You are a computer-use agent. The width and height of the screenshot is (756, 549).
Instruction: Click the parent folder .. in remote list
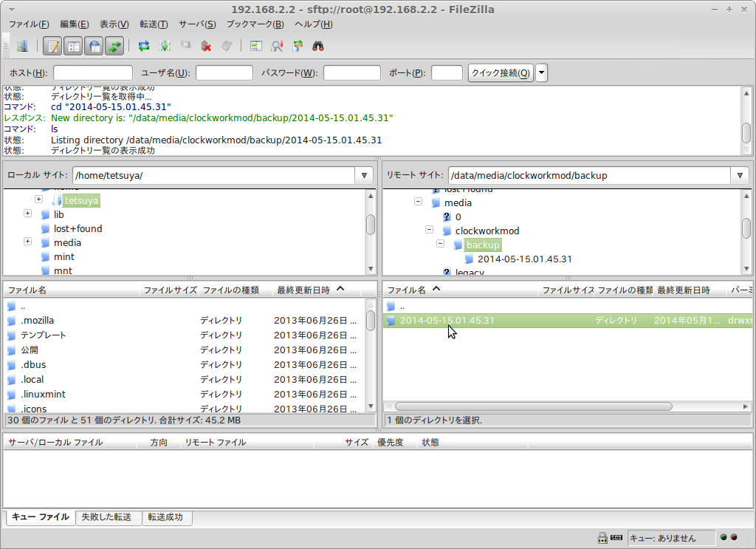[568, 307]
